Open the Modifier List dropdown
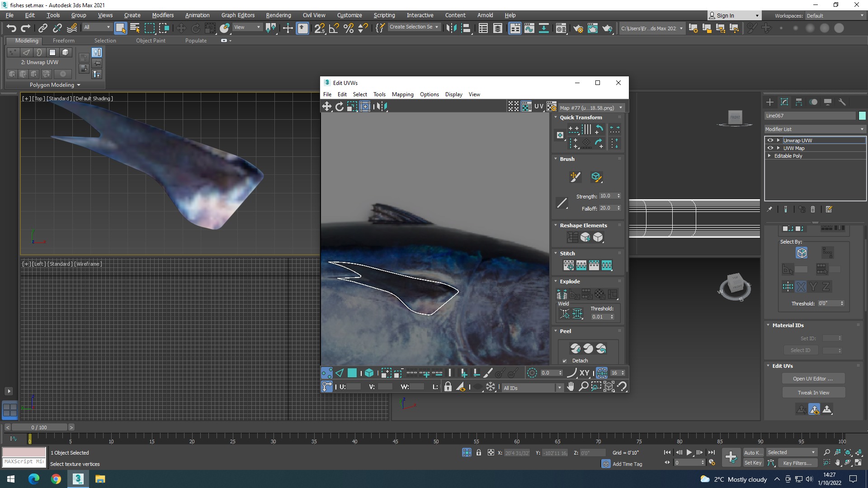The image size is (868, 488). tap(815, 129)
